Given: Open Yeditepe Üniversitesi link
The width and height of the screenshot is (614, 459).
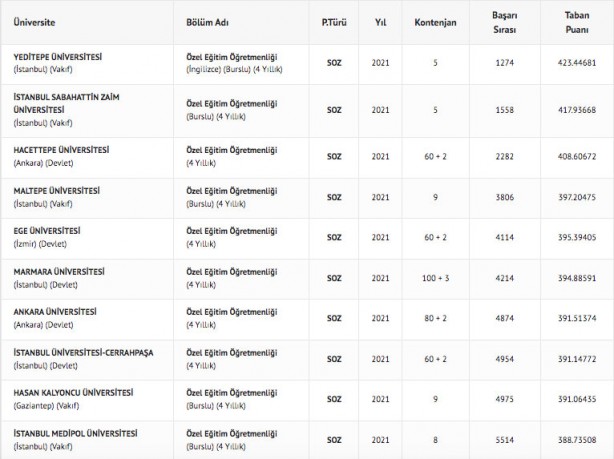Looking at the screenshot, I should point(59,55).
